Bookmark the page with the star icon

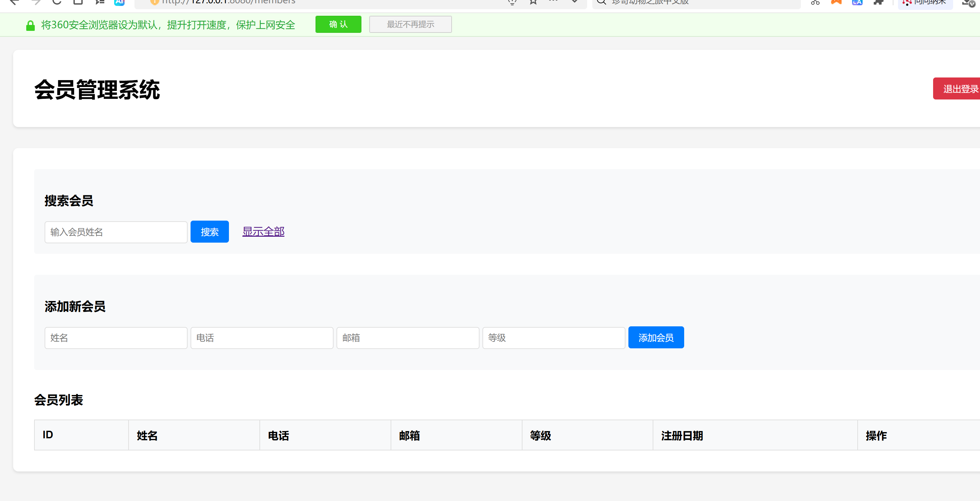click(x=533, y=2)
